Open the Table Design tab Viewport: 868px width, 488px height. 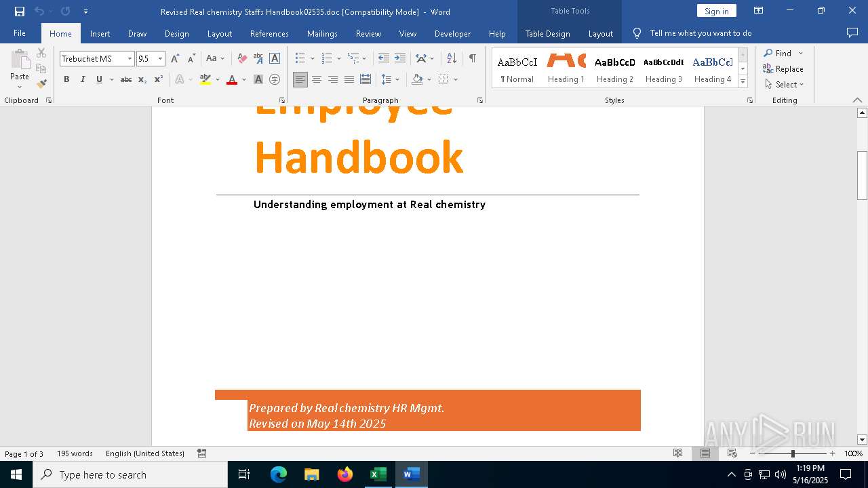pos(547,34)
